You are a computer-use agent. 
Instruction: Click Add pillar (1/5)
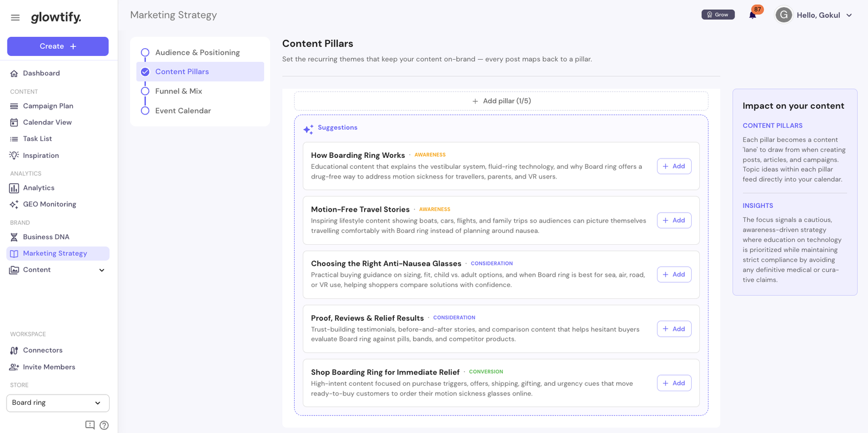coord(501,101)
